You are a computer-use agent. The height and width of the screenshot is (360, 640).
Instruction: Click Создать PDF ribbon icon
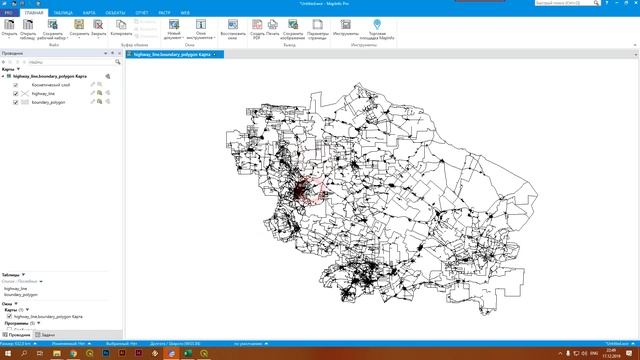pyautogui.click(x=257, y=29)
